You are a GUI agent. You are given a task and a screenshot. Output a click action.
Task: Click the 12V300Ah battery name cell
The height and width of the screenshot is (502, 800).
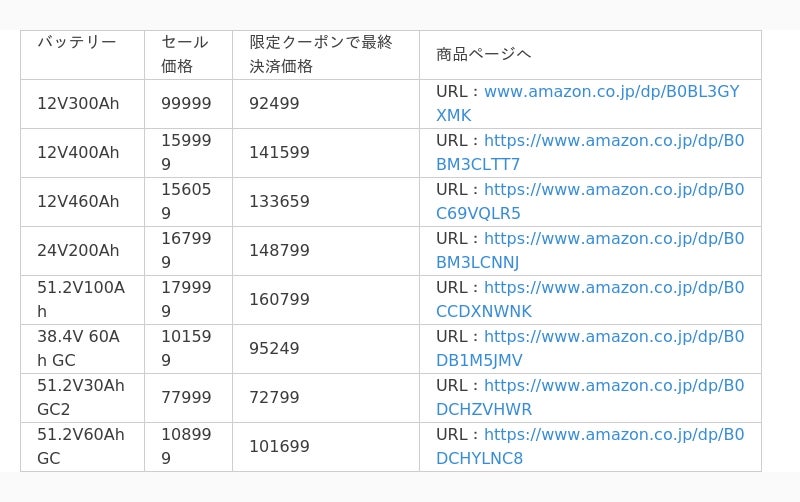pyautogui.click(x=78, y=104)
